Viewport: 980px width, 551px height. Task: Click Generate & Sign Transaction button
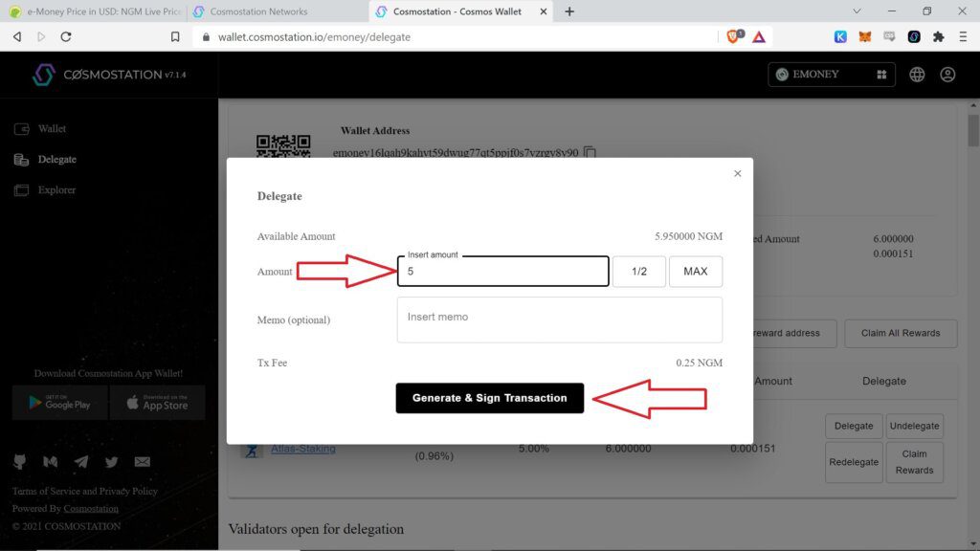click(490, 398)
